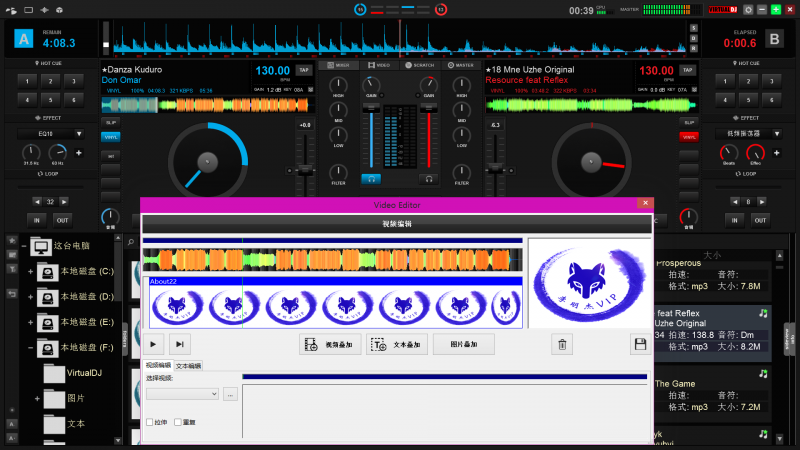
Task: Click the browse '...' button for video selection
Action: pyautogui.click(x=230, y=394)
